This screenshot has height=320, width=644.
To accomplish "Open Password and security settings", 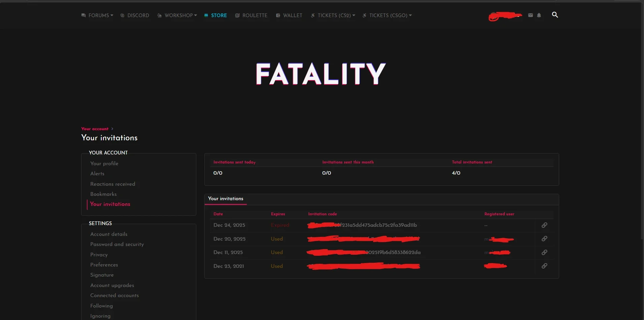I will [117, 244].
